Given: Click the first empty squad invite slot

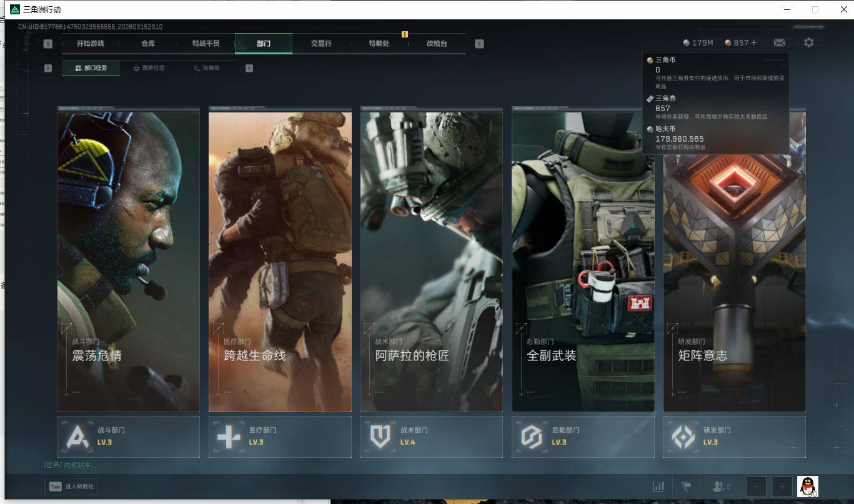Looking at the screenshot, I should pos(756,487).
